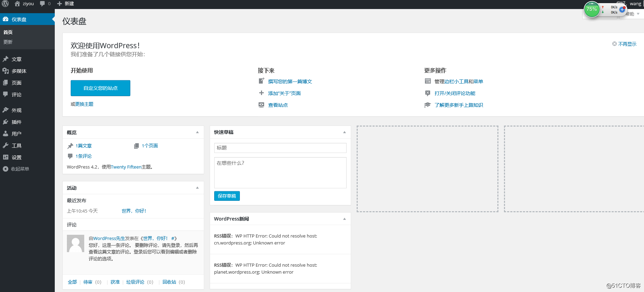
Task: Click the 保存草稿 button
Action: [227, 196]
